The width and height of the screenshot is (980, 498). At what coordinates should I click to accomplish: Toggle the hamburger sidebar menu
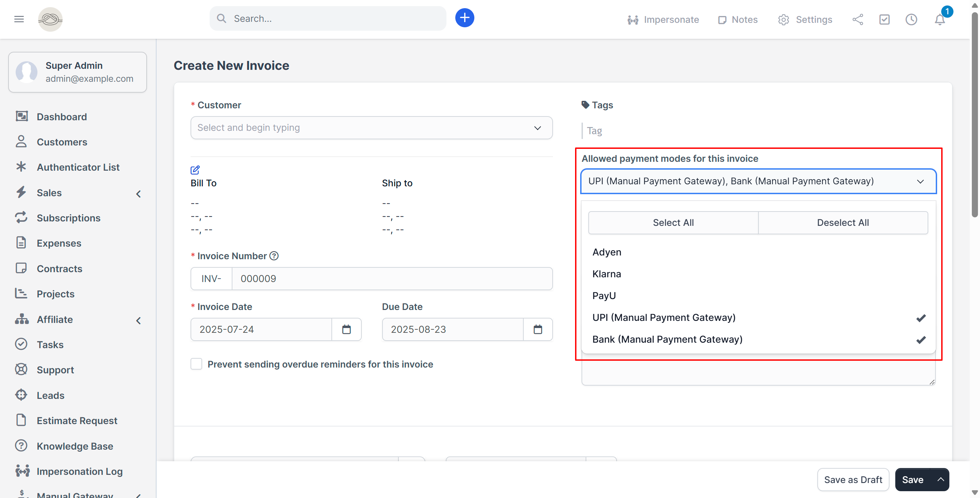tap(19, 19)
